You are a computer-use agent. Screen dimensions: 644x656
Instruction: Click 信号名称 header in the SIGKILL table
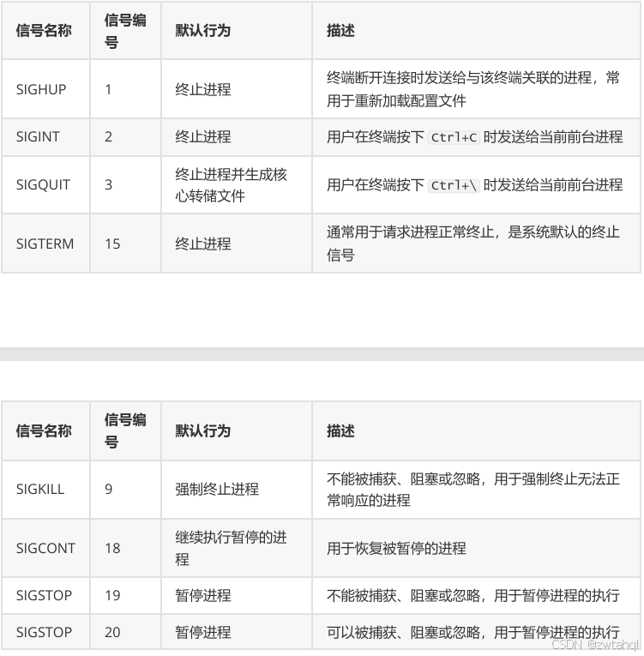(x=44, y=430)
